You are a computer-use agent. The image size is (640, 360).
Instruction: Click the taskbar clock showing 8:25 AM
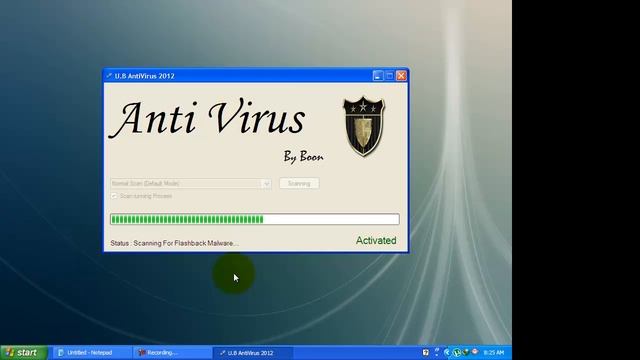coord(493,352)
